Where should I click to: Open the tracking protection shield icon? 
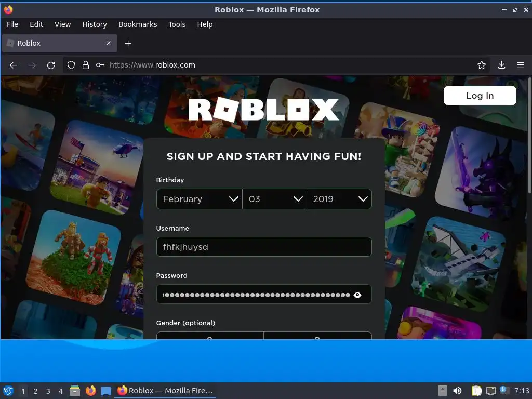pyautogui.click(x=71, y=65)
